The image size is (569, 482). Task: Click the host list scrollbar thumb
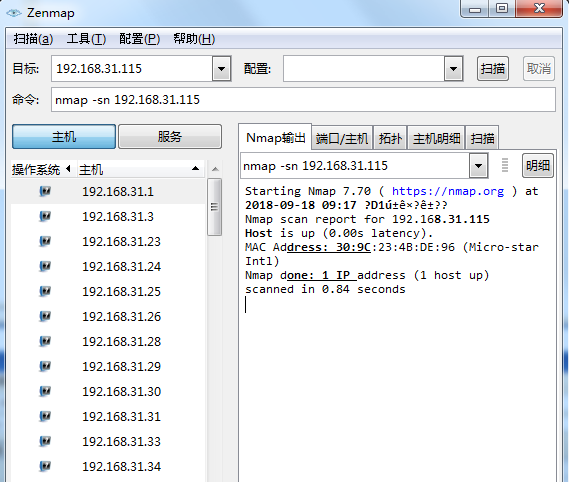[214, 207]
